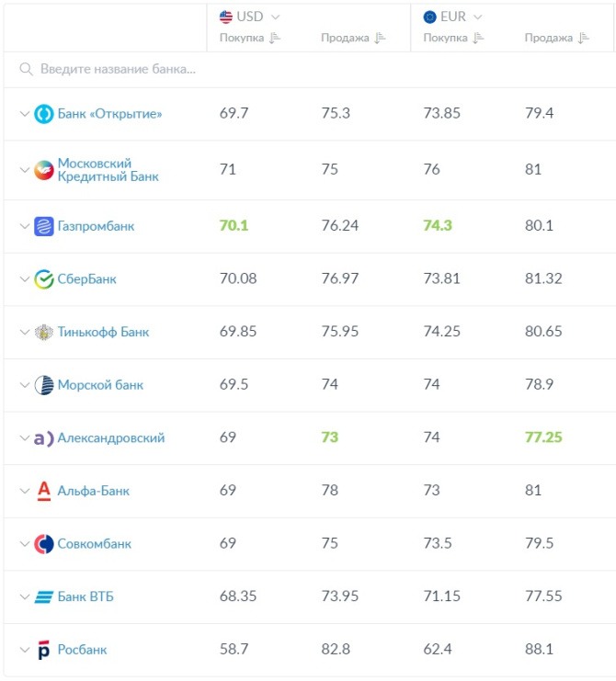This screenshot has height=681, width=616.
Task: Open the Тинькофф Банк link
Action: point(103,332)
